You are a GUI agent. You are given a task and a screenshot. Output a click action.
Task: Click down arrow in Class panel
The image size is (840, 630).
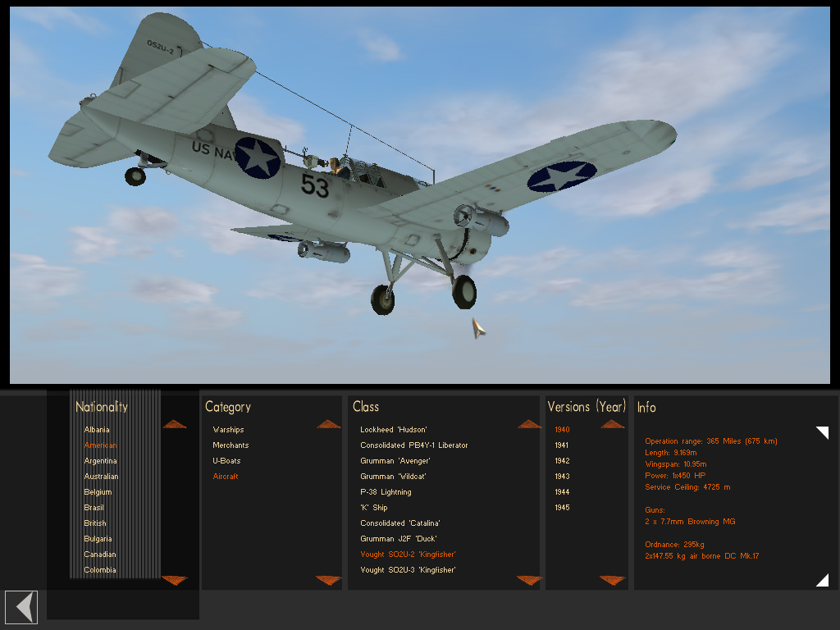(529, 580)
